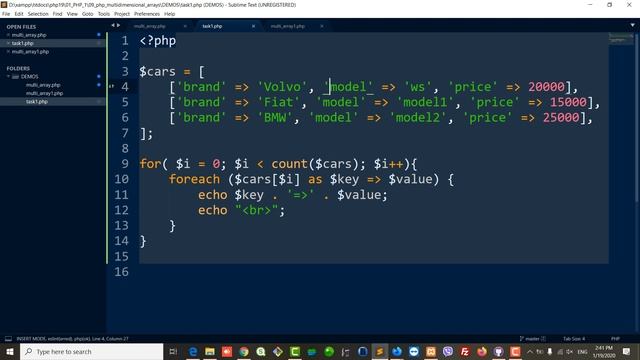
Task: Close multi_array1.php in Open Files list
Action: [x=8, y=52]
